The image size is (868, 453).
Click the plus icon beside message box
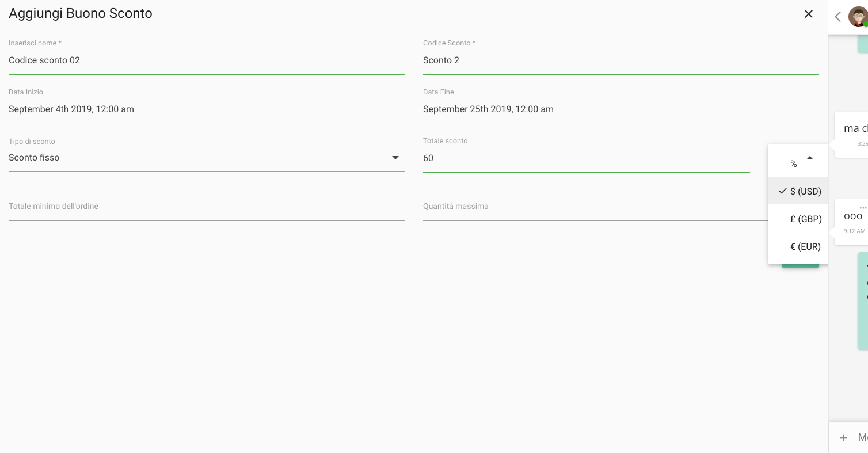[843, 437]
